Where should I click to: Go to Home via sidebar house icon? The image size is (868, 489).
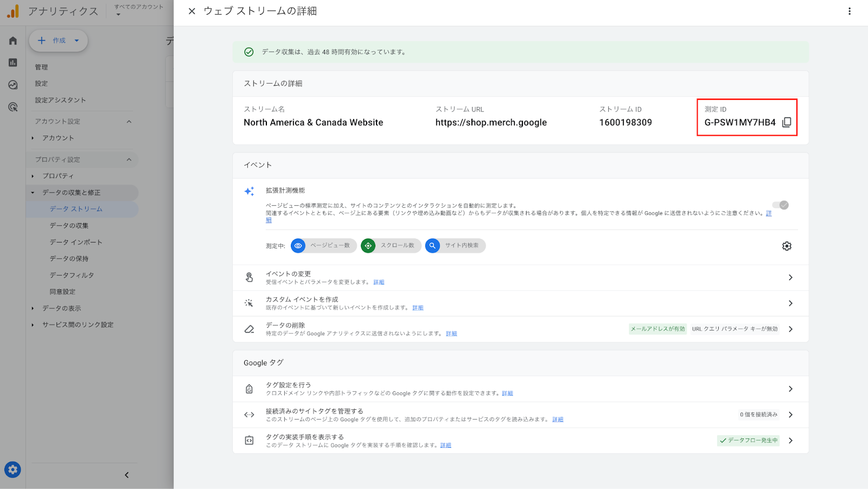pos(13,41)
